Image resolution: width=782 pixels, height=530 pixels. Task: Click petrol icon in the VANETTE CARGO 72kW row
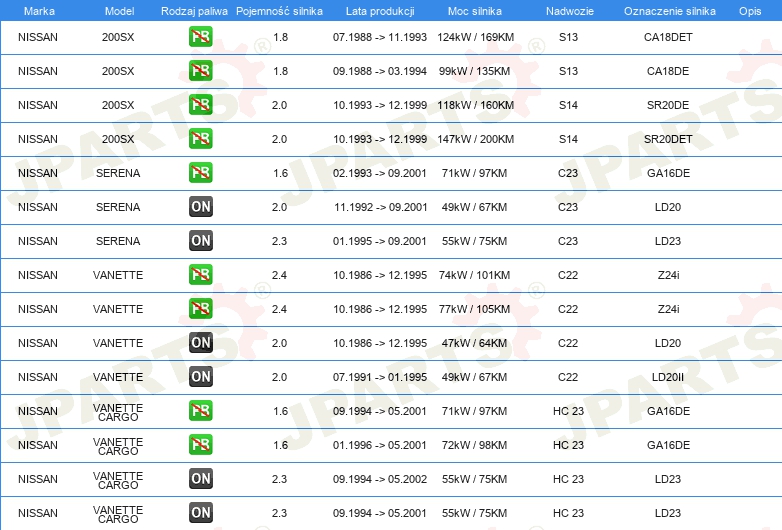click(x=200, y=445)
